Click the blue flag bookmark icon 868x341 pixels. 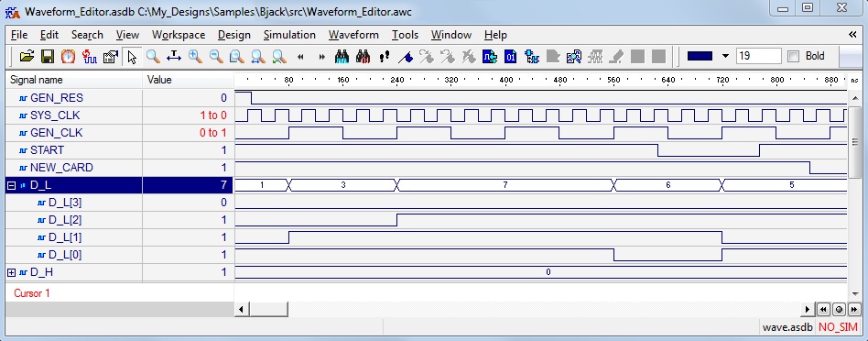tap(406, 57)
